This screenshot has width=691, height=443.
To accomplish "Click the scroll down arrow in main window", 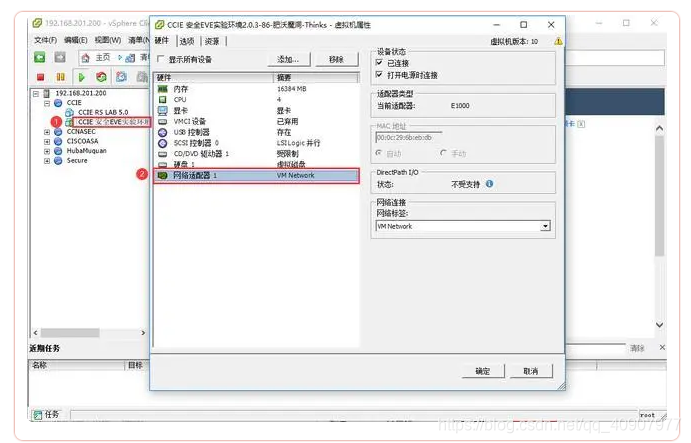I will coord(659,325).
